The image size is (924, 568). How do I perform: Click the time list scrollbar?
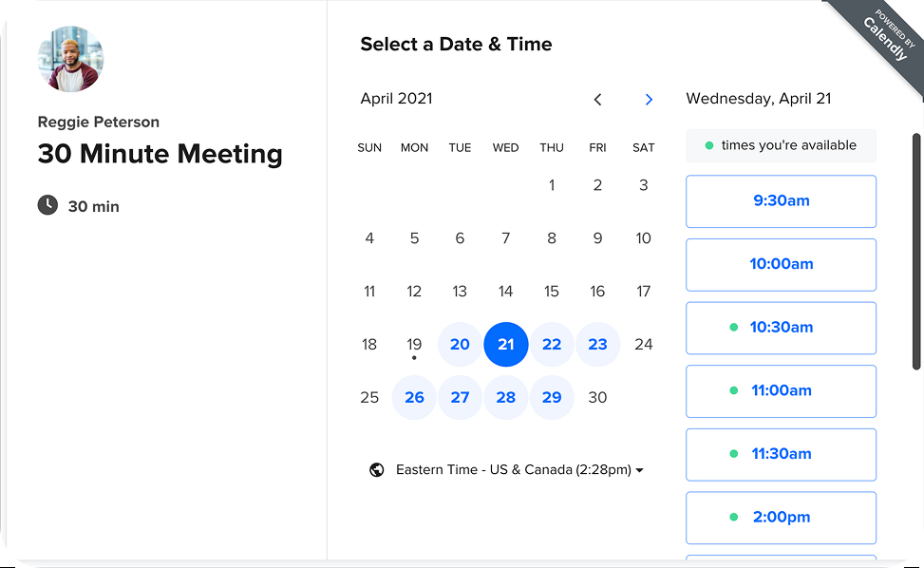pos(916,252)
